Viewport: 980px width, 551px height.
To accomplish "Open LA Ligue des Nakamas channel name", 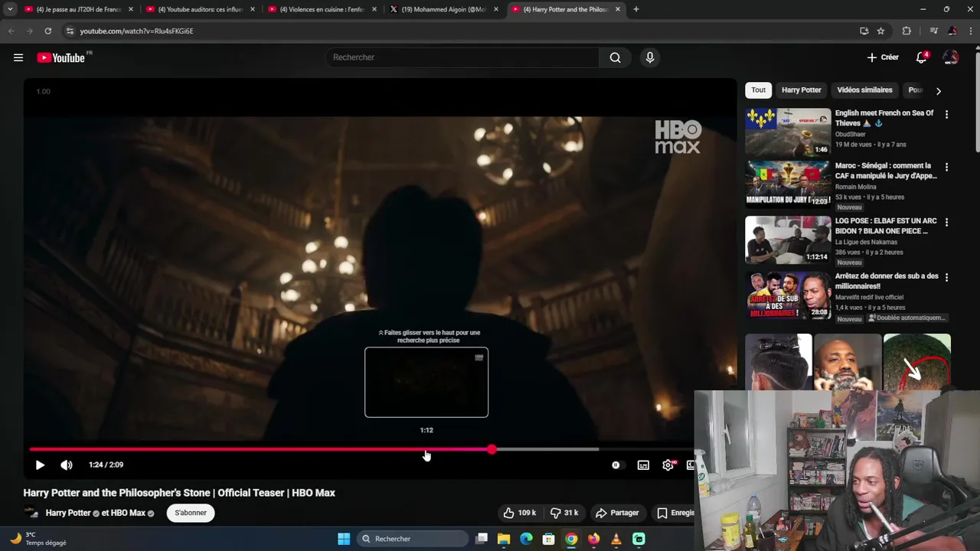I will point(866,242).
